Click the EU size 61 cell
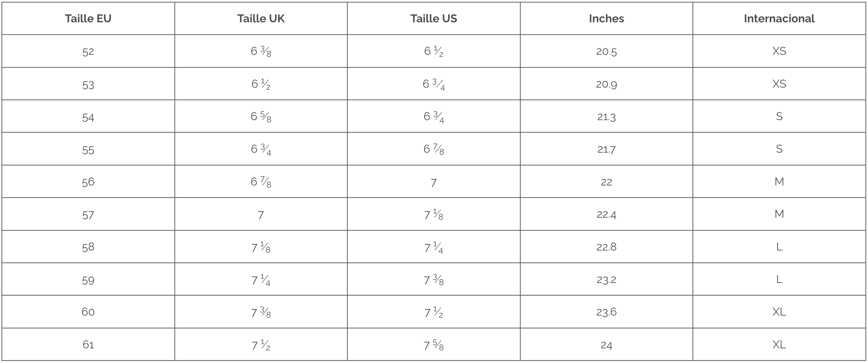868x363 pixels. 88,344
